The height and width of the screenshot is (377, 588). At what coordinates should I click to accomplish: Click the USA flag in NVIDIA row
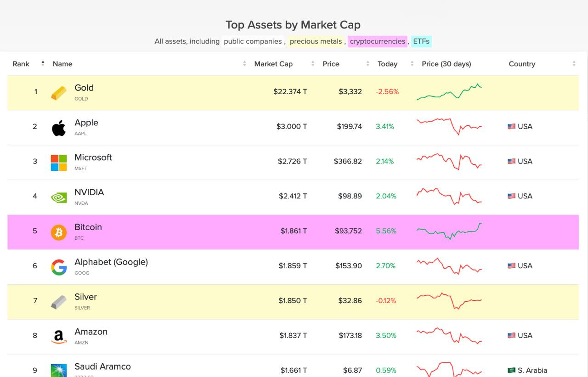[x=511, y=196]
